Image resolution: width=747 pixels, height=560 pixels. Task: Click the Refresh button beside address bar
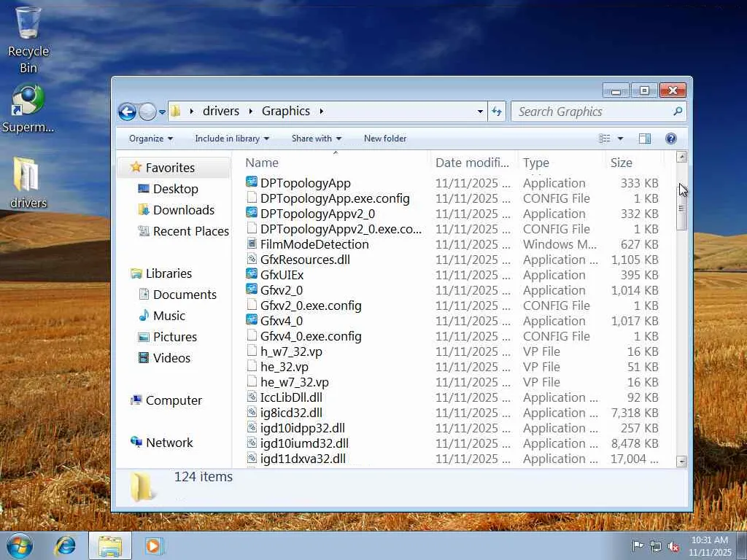pos(497,112)
